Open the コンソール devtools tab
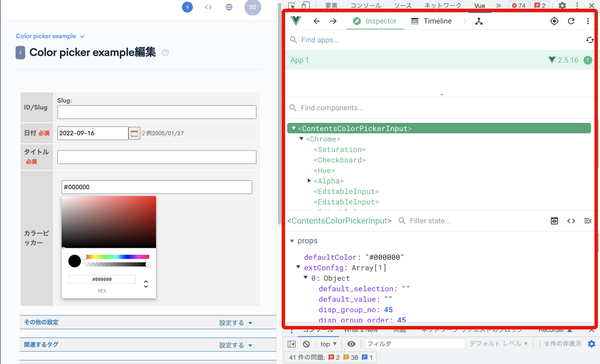Image resolution: width=600 pixels, height=364 pixels. [x=365, y=5]
